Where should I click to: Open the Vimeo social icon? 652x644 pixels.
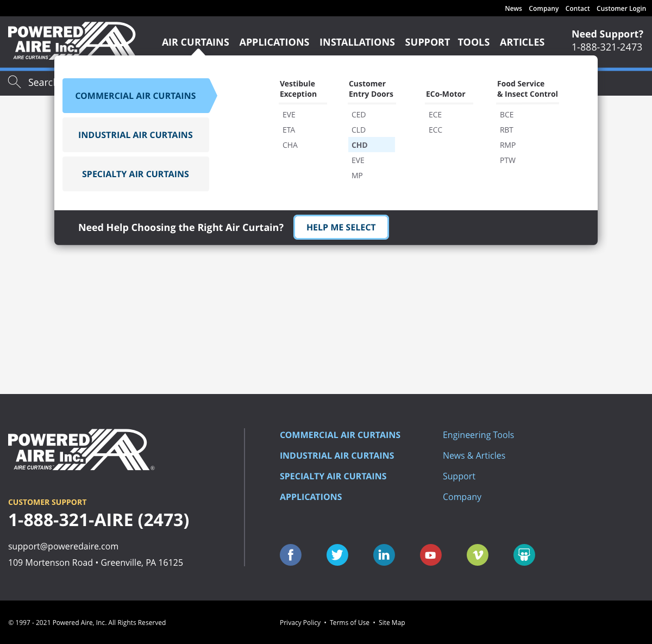(x=478, y=555)
